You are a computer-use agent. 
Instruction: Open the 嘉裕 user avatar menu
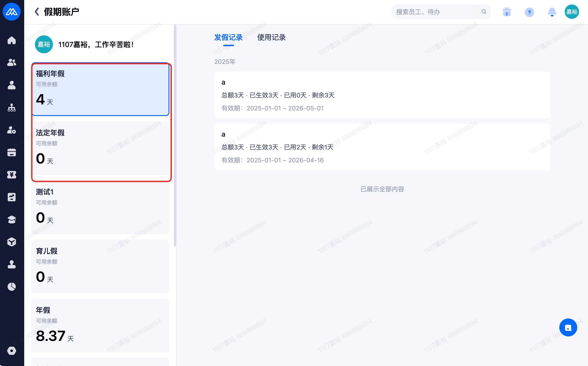pyautogui.click(x=572, y=12)
